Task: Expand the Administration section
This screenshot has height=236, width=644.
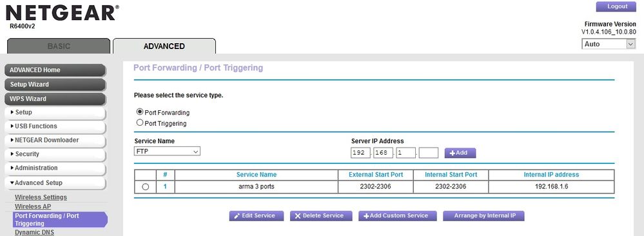Action: (55, 168)
